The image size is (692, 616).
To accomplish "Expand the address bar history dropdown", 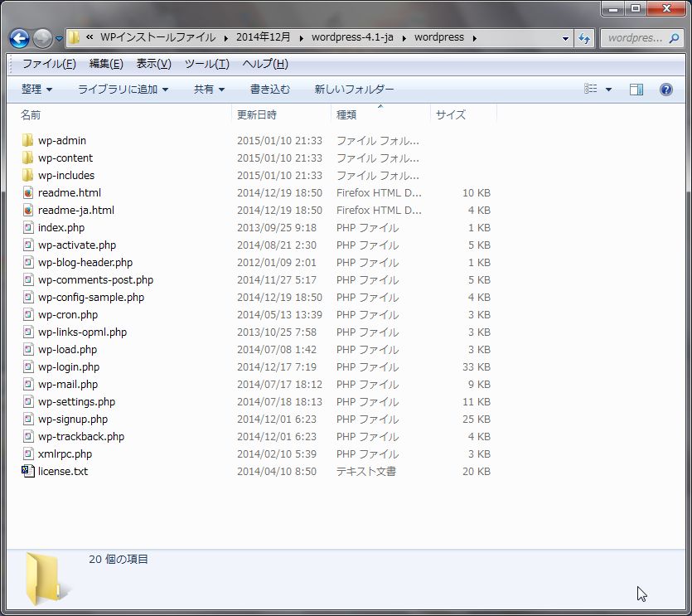I will pos(565,38).
